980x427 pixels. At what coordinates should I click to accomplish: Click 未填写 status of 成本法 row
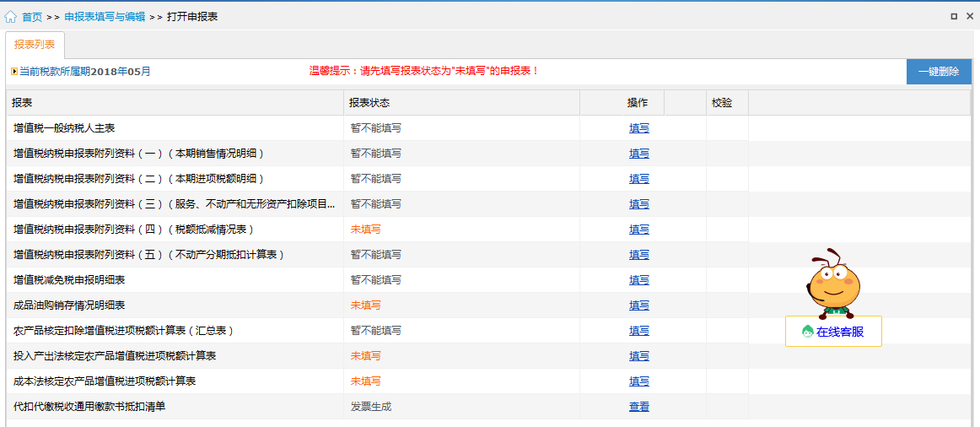pyautogui.click(x=366, y=381)
